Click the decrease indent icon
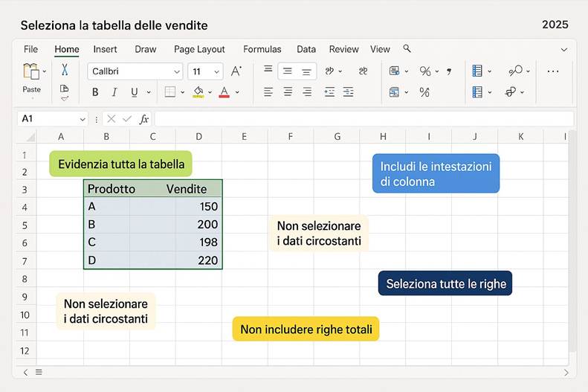588x392 pixels. tap(329, 92)
